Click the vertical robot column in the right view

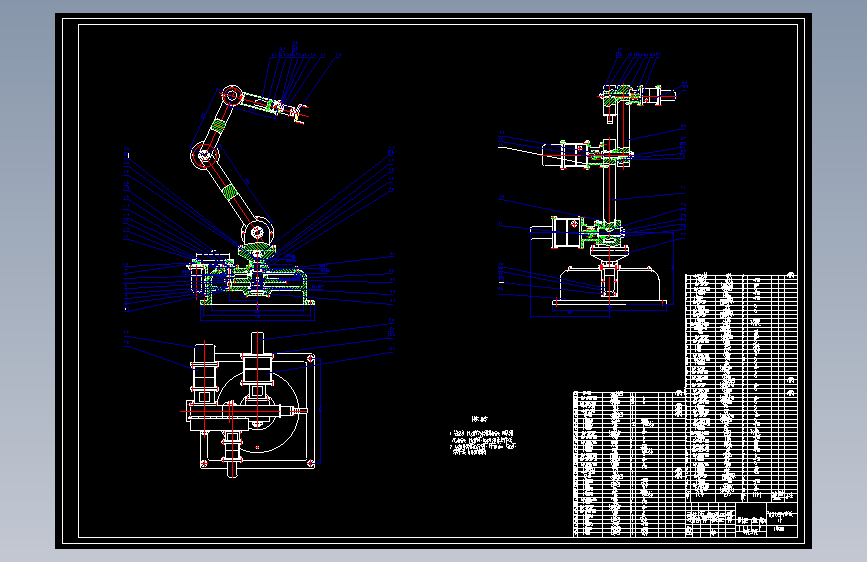(610, 194)
